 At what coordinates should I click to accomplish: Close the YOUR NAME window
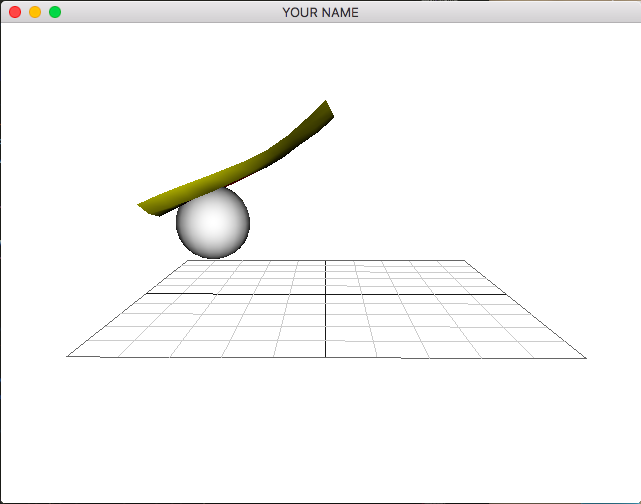[x=15, y=12]
